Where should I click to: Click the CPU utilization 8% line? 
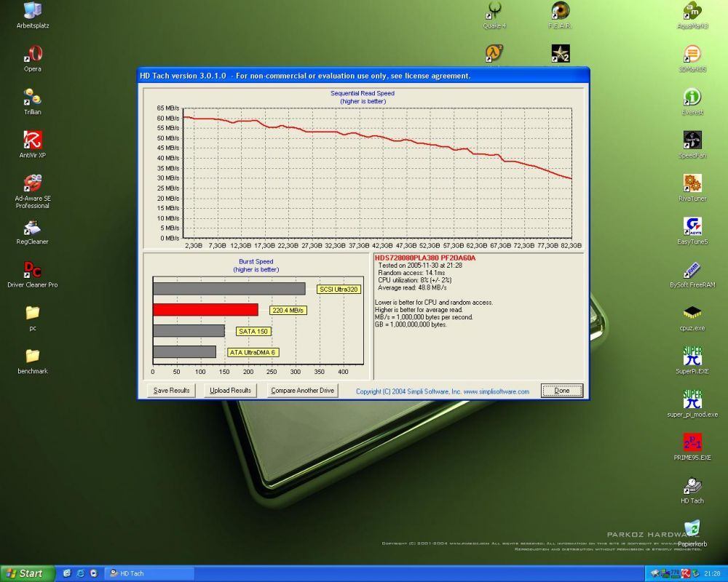pyautogui.click(x=415, y=280)
